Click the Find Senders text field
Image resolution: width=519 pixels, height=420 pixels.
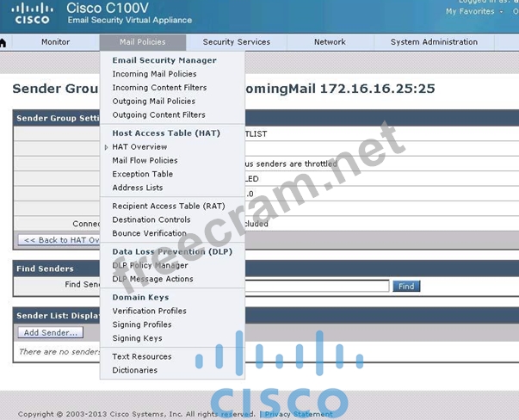tap(317, 286)
